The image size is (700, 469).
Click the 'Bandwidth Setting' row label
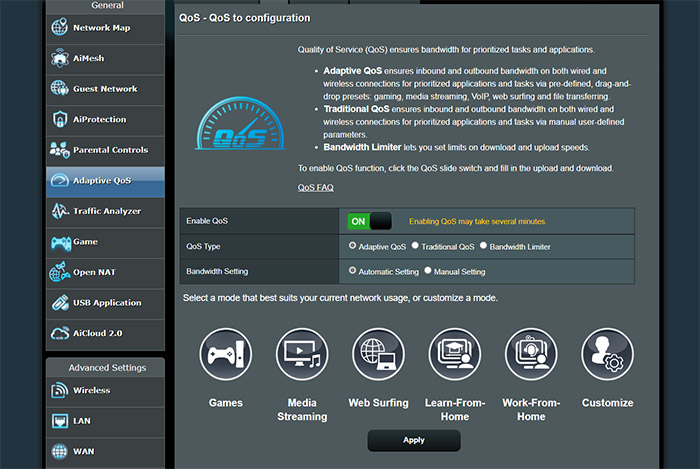pos(217,271)
